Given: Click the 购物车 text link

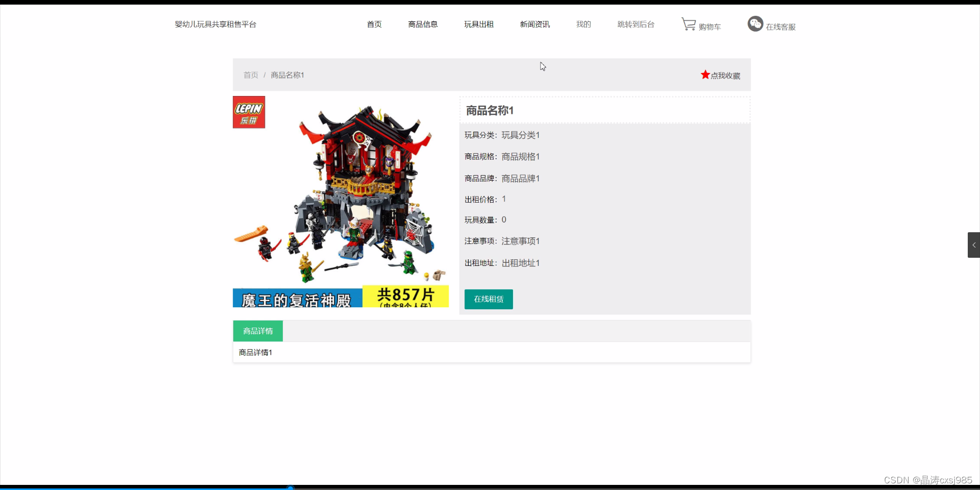Looking at the screenshot, I should coord(709,27).
